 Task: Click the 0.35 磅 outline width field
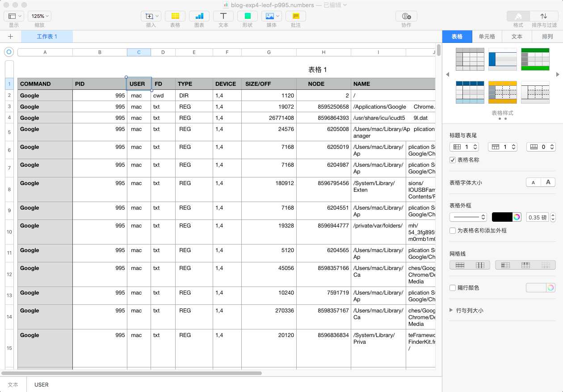tap(538, 217)
